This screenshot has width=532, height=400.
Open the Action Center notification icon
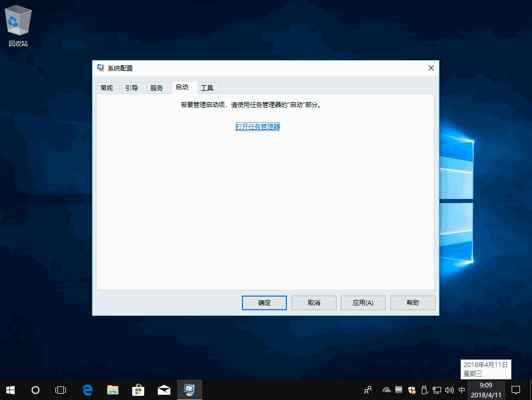516,390
